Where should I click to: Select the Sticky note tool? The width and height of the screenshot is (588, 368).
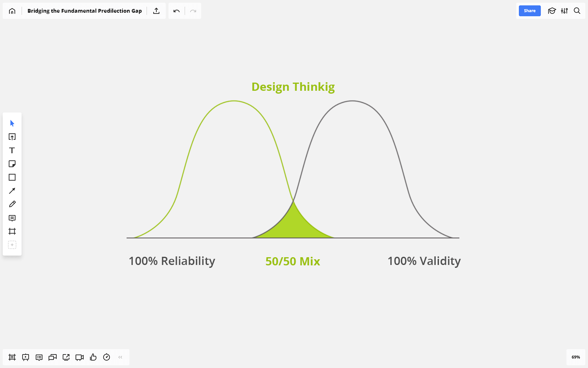click(x=12, y=164)
